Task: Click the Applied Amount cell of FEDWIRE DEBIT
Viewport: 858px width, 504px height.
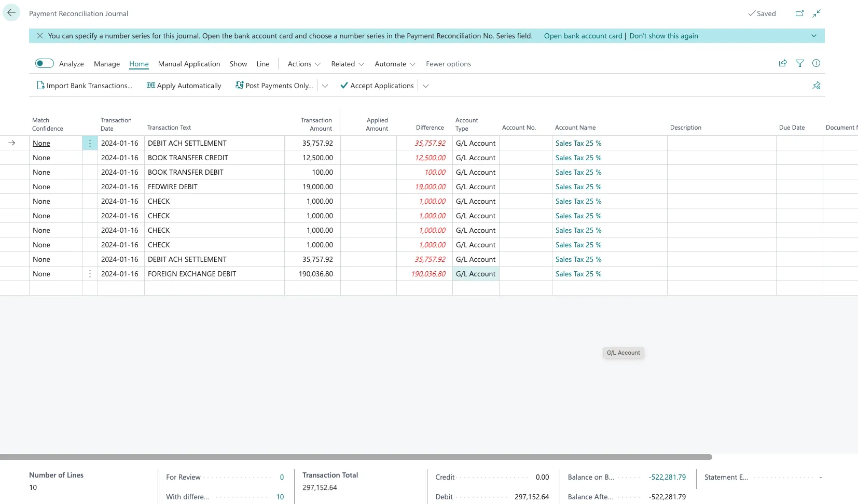Action: (368, 187)
